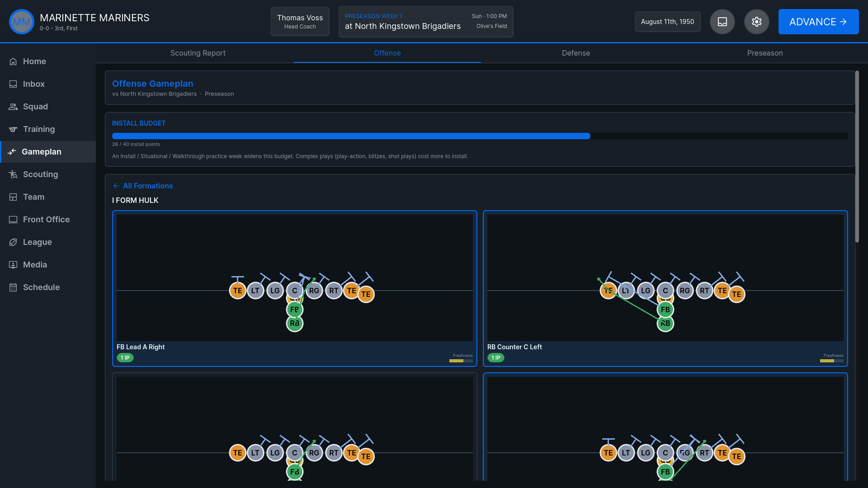This screenshot has width=868, height=488.
Task: Switch to Scouting Report tab
Action: (198, 53)
